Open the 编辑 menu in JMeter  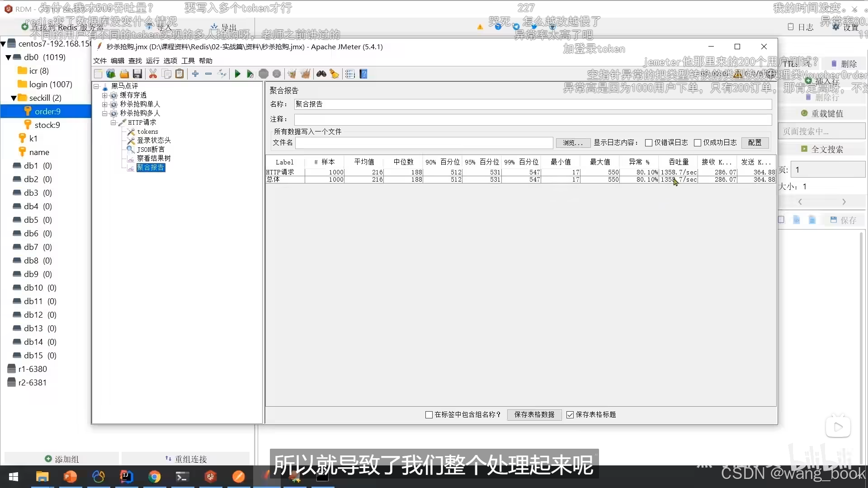click(x=118, y=61)
